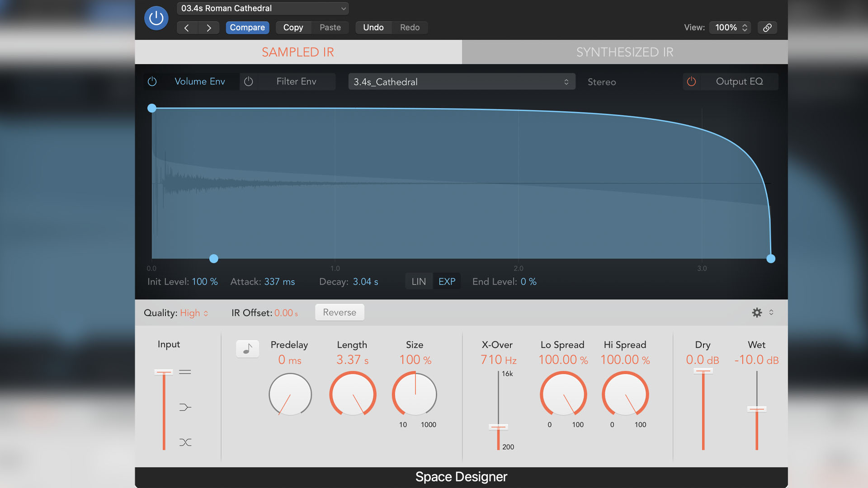The image size is (868, 488).
Task: Click the next preset arrow
Action: (x=209, y=28)
